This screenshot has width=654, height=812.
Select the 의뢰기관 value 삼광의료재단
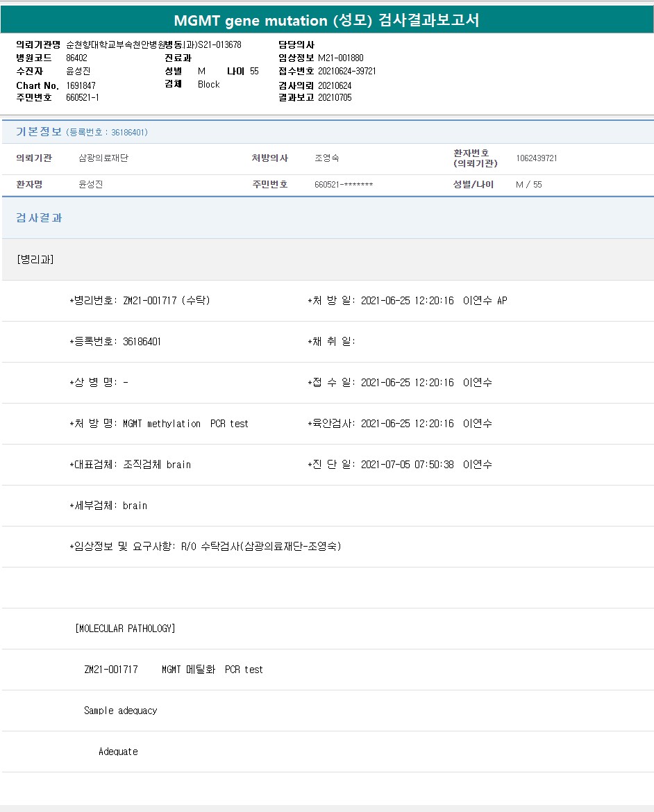tap(103, 158)
